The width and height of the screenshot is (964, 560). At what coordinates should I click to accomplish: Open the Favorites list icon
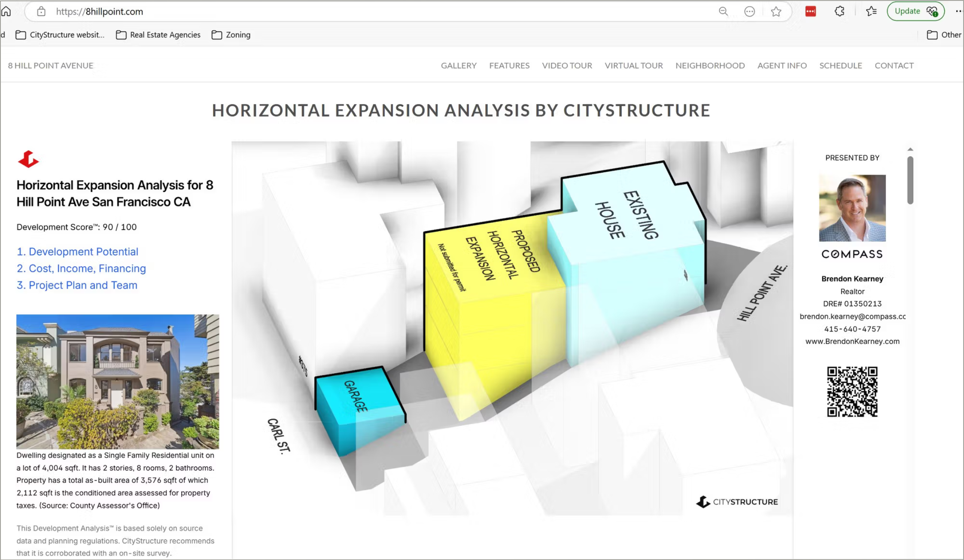(x=871, y=12)
